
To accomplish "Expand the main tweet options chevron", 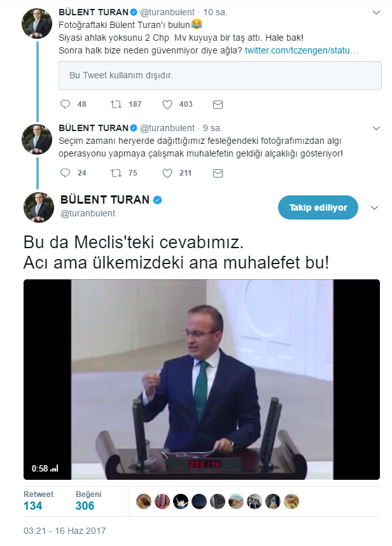I will click(x=375, y=207).
